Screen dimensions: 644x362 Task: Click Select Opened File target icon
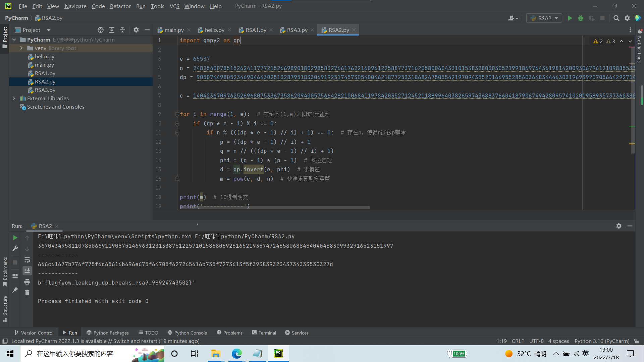click(100, 30)
